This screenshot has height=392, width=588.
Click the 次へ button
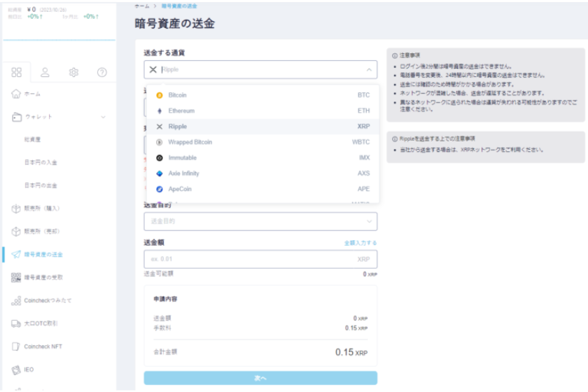260,378
